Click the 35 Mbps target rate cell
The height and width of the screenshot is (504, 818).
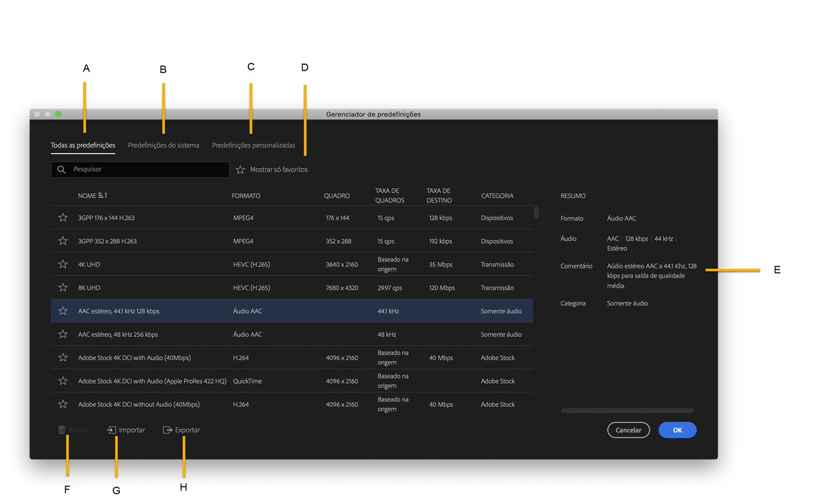[441, 264]
